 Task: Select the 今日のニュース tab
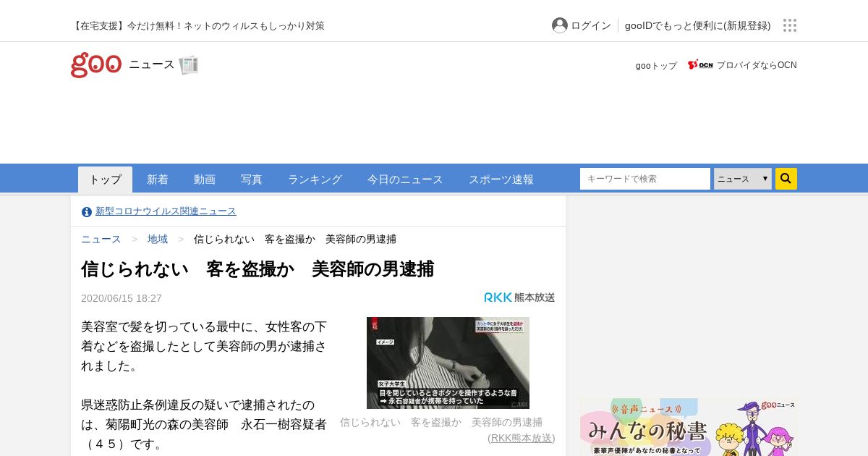(x=405, y=180)
